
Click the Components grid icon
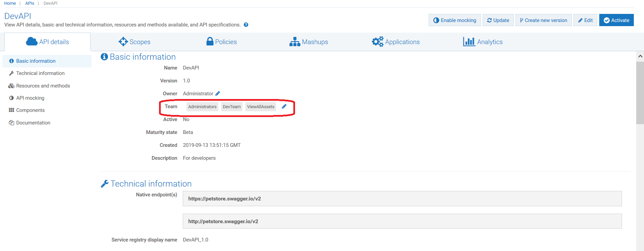tap(12, 110)
